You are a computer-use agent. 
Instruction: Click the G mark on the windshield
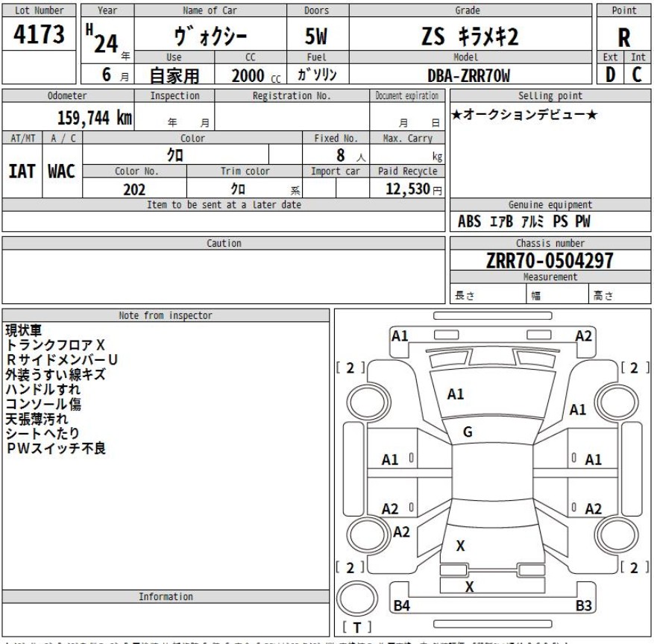(468, 431)
